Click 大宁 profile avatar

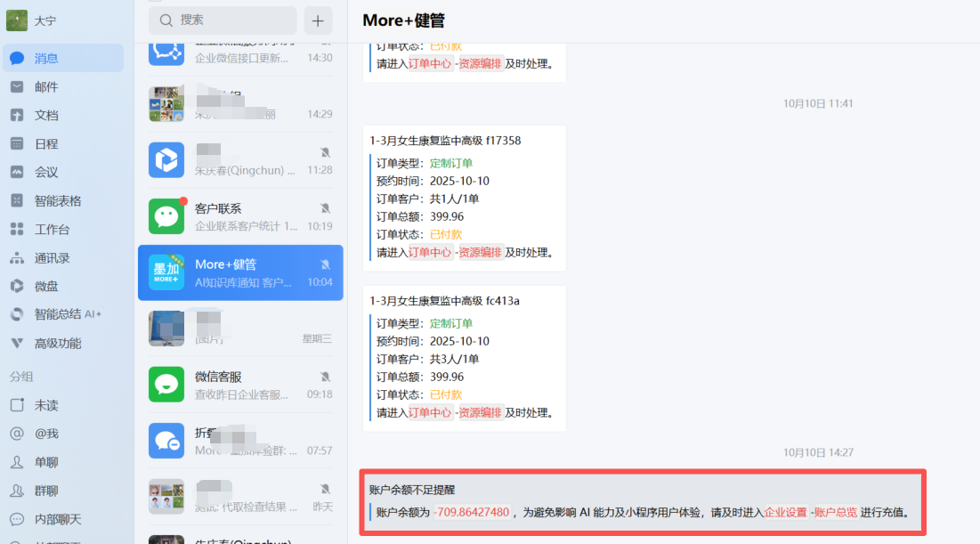point(16,20)
